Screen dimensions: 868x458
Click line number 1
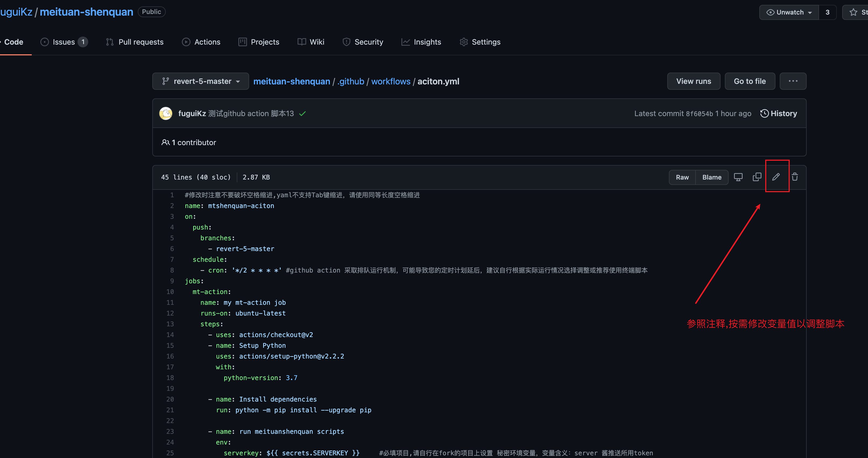172,195
